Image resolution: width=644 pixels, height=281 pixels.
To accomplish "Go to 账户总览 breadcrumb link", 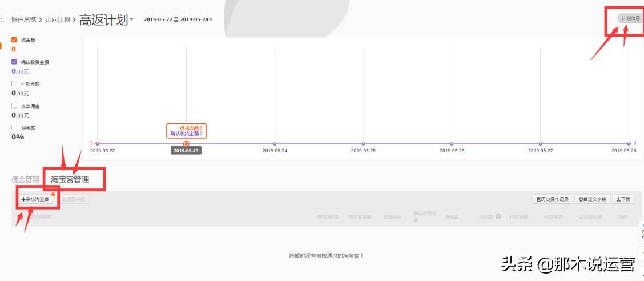I will [x=24, y=20].
